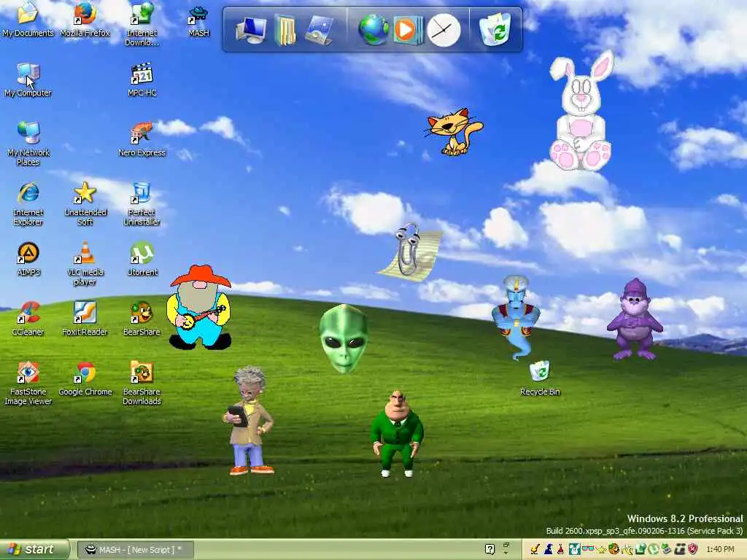Click the BearShare lion tray icon
This screenshot has width=747, height=560.
[614, 550]
